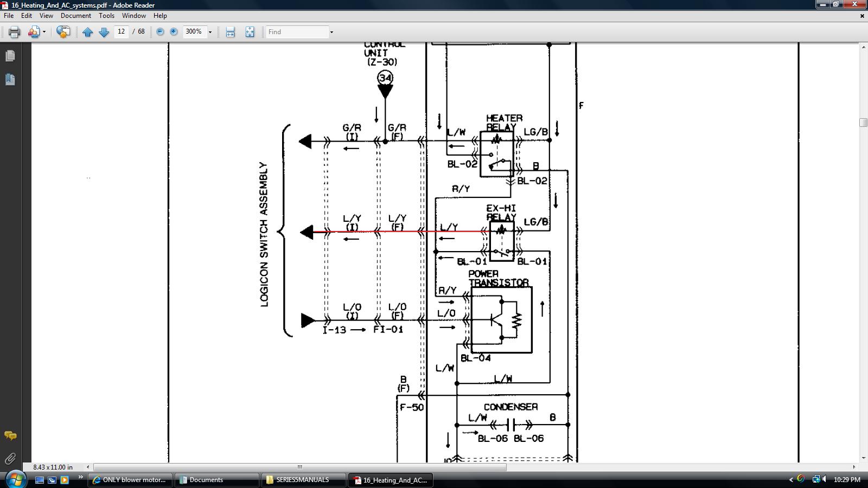Click the zoom in plus button
Viewport: 868px width, 488px height.
pyautogui.click(x=174, y=32)
